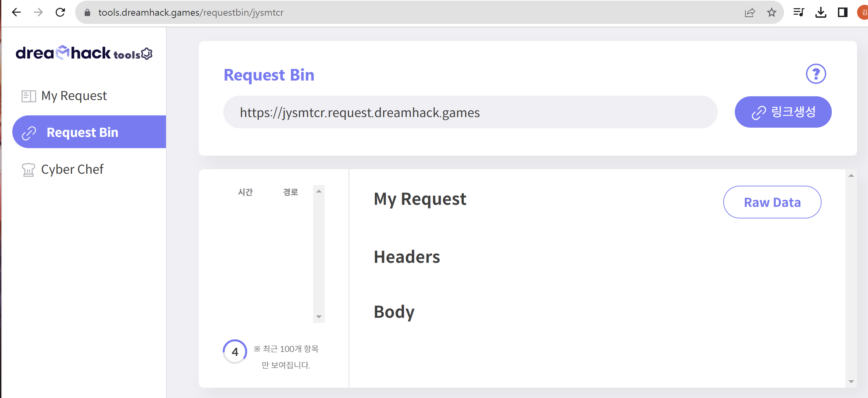
Task: Select Request Bin in sidebar
Action: pyautogui.click(x=82, y=132)
